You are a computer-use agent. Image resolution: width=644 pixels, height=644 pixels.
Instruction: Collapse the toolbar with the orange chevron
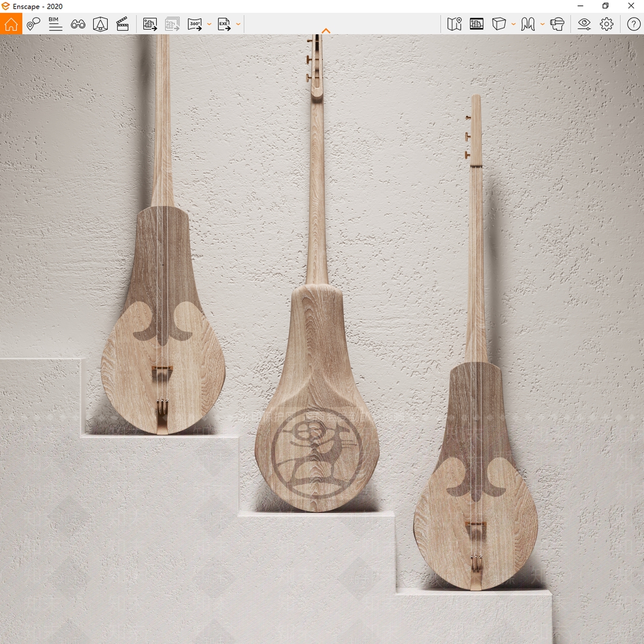click(x=326, y=31)
